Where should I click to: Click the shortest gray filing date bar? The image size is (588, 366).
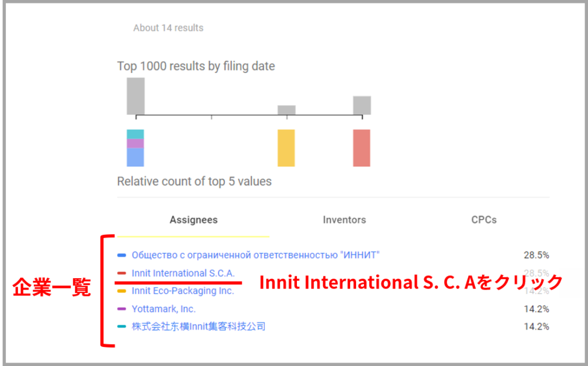287,110
